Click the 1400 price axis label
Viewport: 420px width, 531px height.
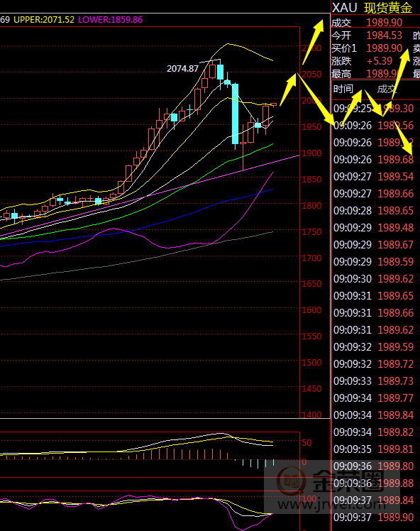click(x=311, y=415)
